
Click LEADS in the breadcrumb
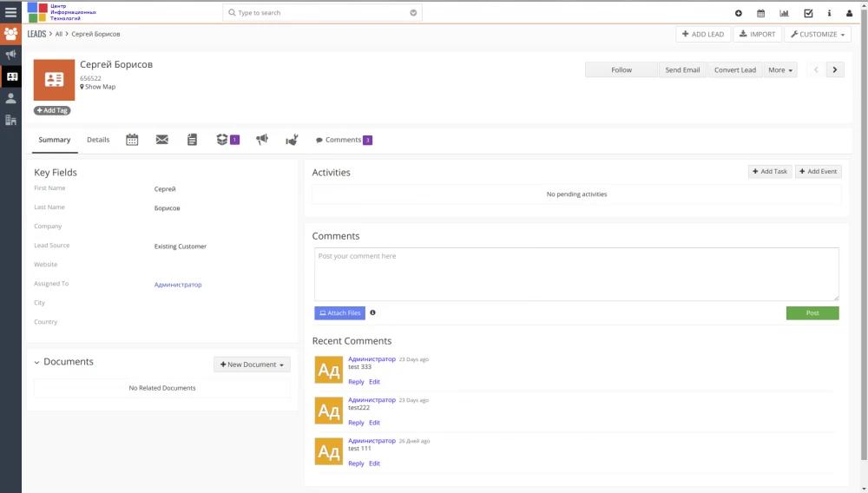(x=36, y=34)
